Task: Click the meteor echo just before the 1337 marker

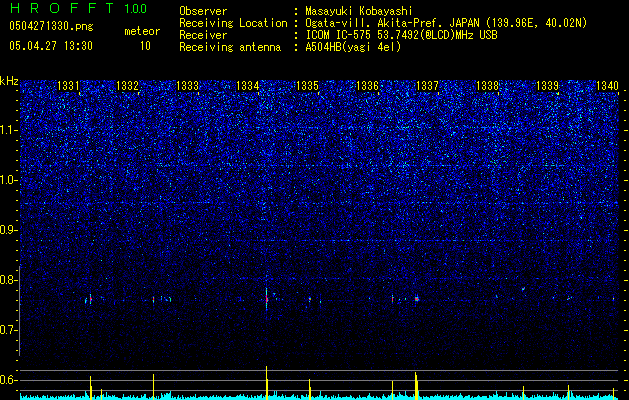Action: 417,298
